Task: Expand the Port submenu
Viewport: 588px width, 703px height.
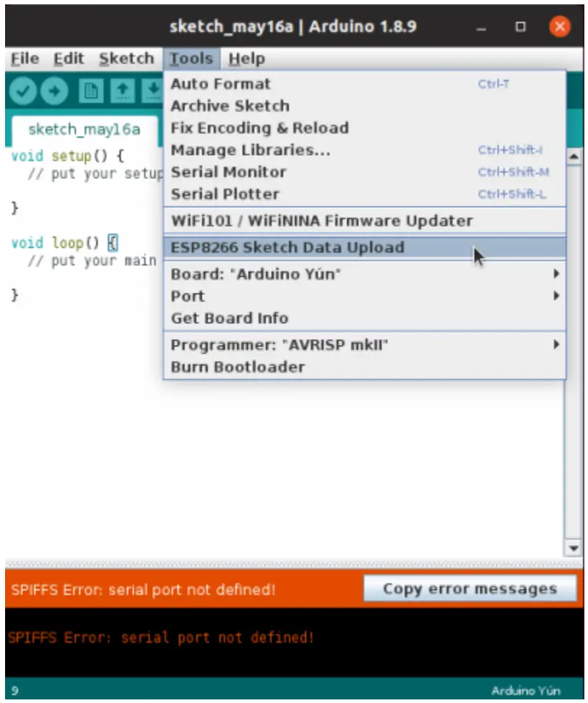Action: click(x=364, y=296)
